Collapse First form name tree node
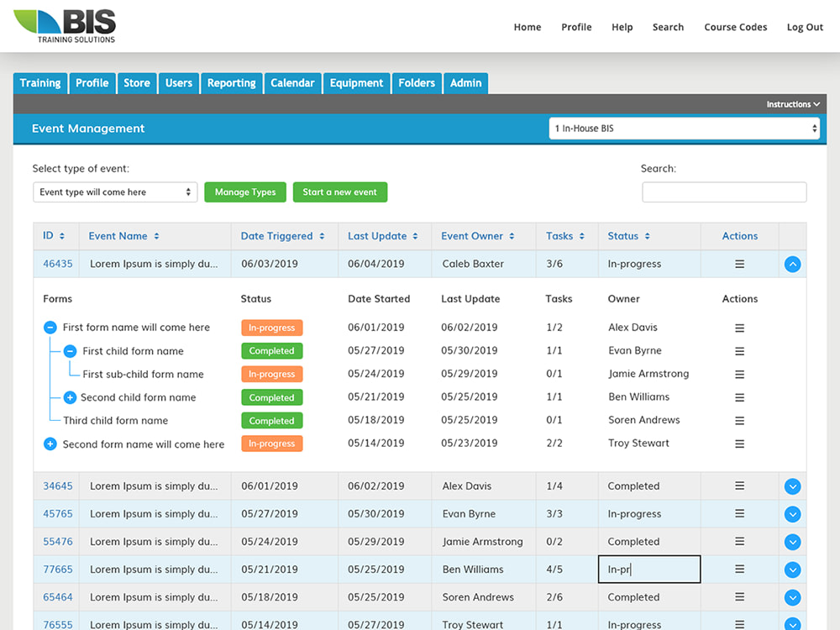Image resolution: width=840 pixels, height=630 pixels. click(50, 328)
